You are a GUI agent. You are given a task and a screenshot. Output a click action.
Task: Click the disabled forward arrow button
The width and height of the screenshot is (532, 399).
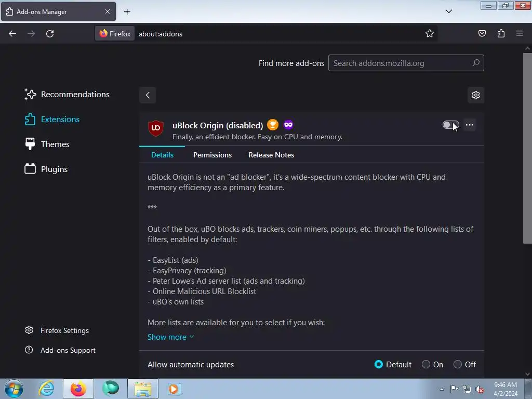[31, 34]
